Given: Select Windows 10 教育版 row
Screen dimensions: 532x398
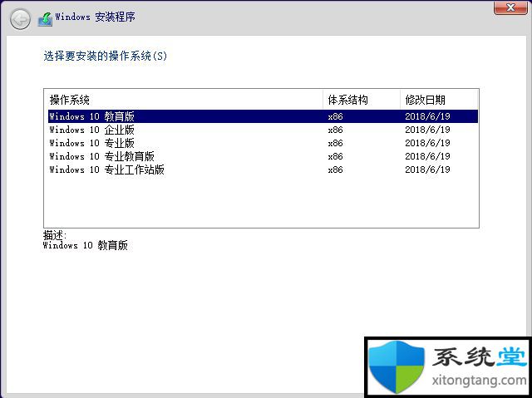Looking at the screenshot, I should point(263,116).
